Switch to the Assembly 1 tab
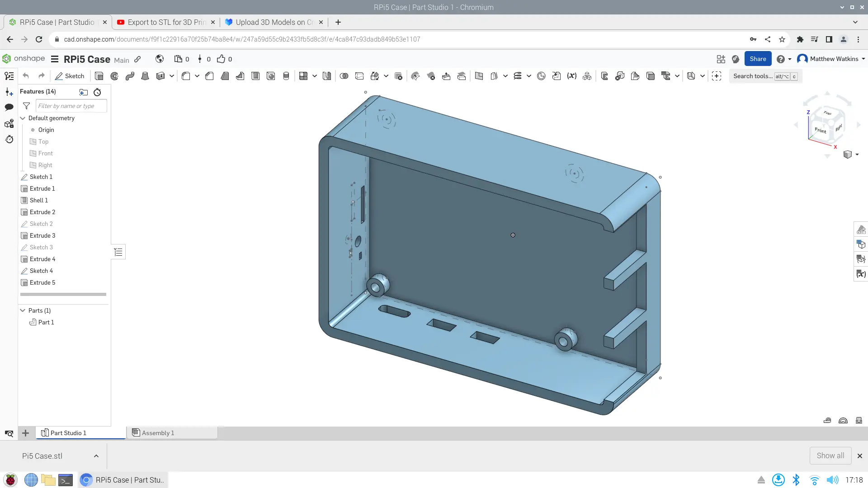 pos(158,433)
